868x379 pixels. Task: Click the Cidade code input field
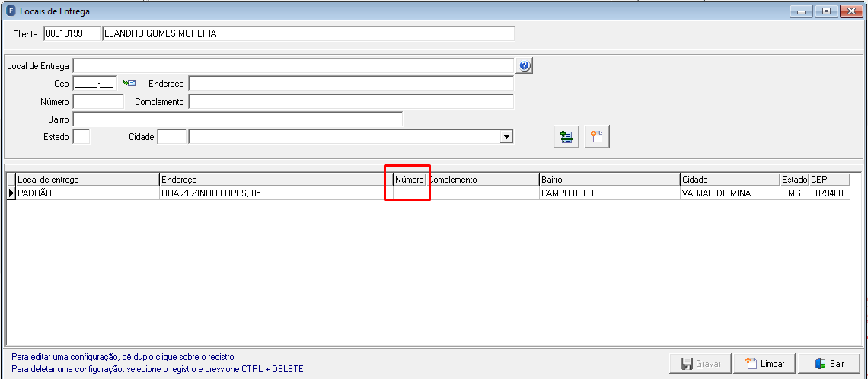171,137
